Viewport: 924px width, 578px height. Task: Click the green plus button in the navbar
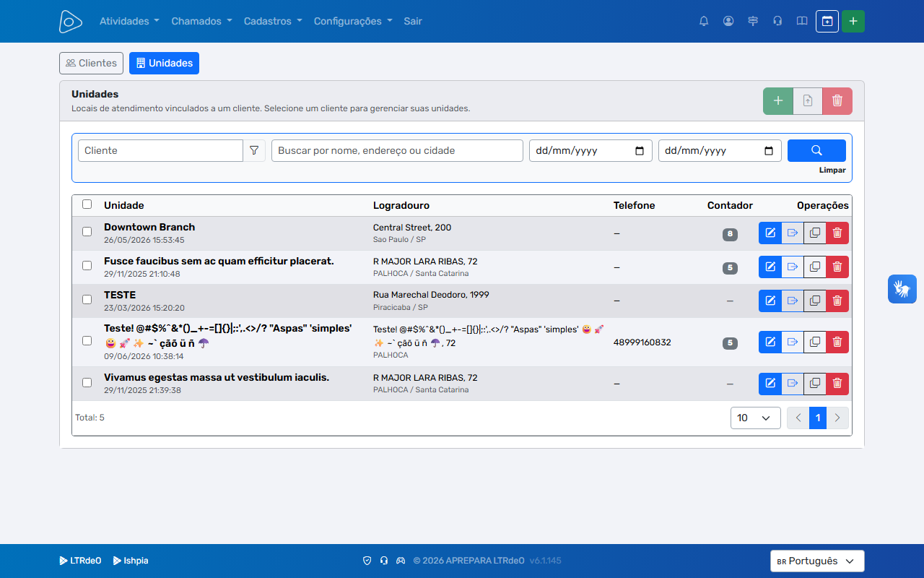click(x=853, y=21)
